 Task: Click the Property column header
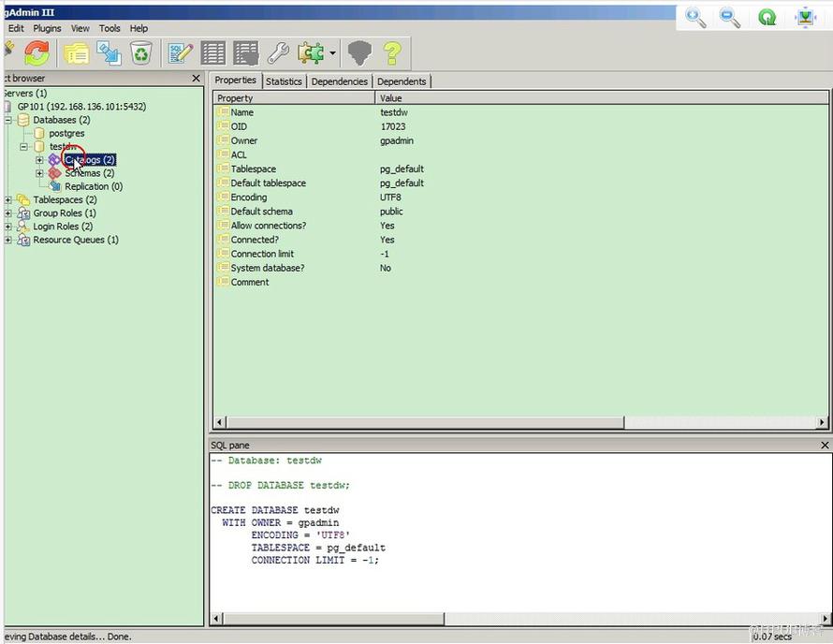click(x=294, y=97)
